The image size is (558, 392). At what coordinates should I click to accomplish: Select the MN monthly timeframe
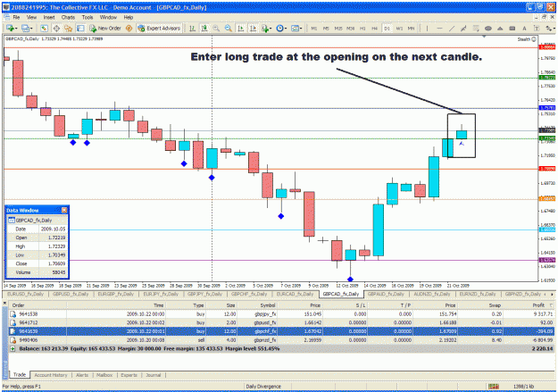pos(411,28)
